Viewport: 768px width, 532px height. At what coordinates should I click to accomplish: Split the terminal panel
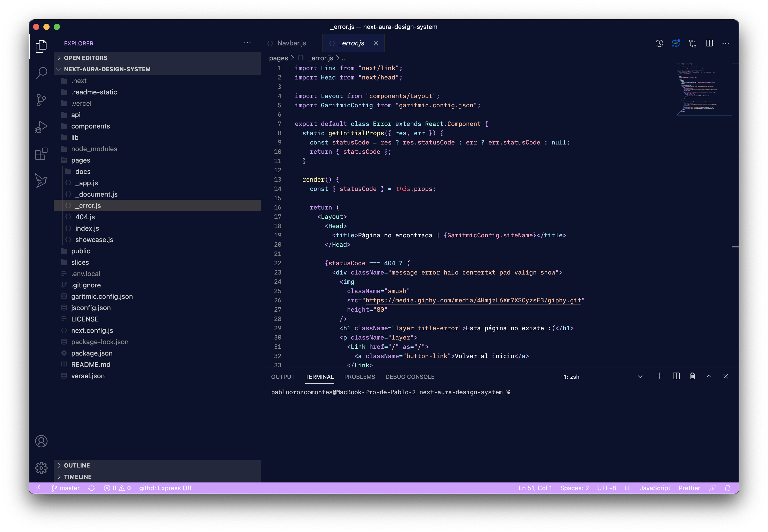676,376
